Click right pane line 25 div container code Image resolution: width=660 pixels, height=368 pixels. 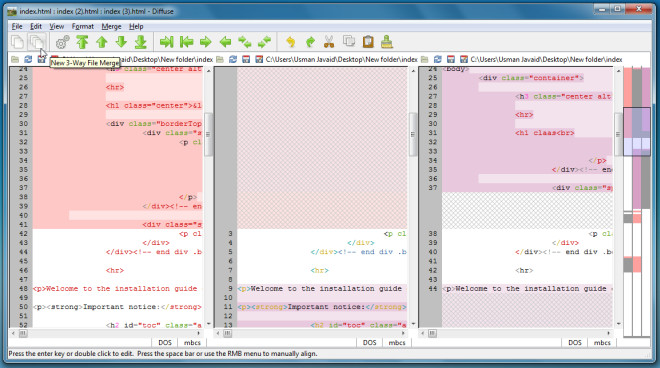coord(531,78)
